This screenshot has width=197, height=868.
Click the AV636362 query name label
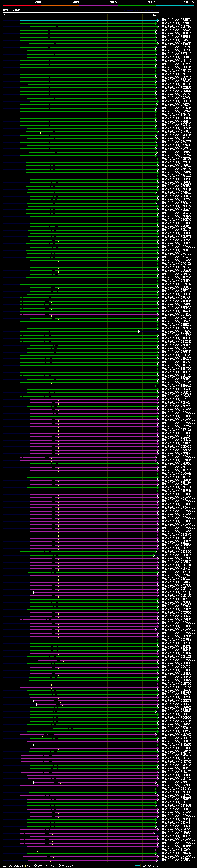pyautogui.click(x=11, y=10)
